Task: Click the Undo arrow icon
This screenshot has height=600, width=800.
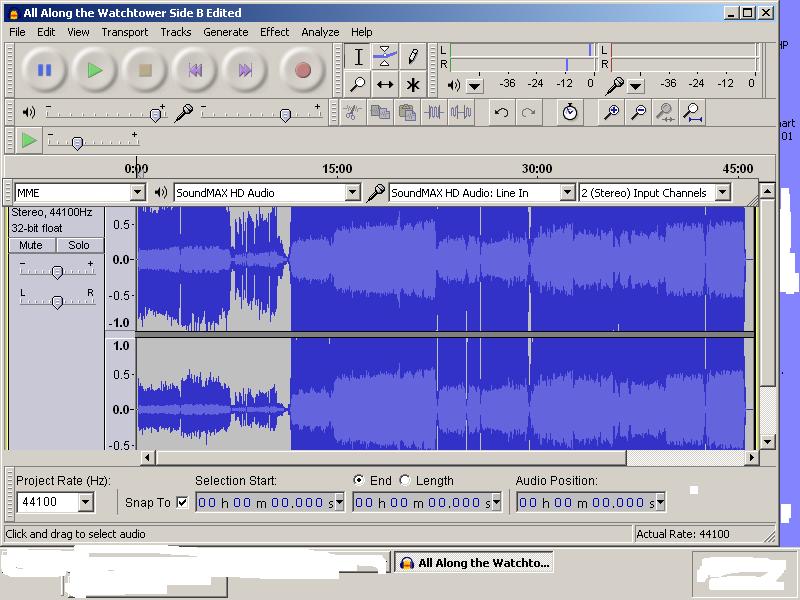Action: (x=500, y=112)
